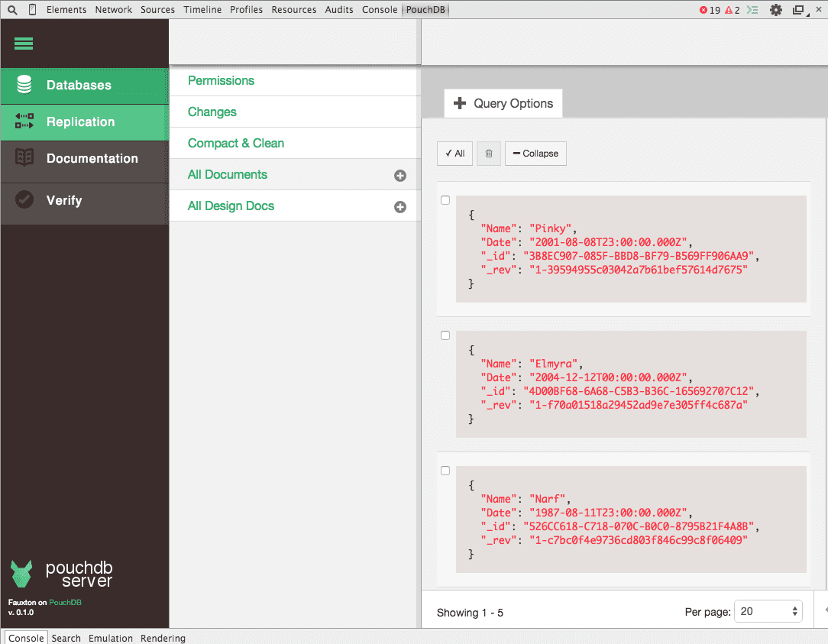This screenshot has width=828, height=644.
Task: Click the Pinky document JSON block
Action: 631,249
